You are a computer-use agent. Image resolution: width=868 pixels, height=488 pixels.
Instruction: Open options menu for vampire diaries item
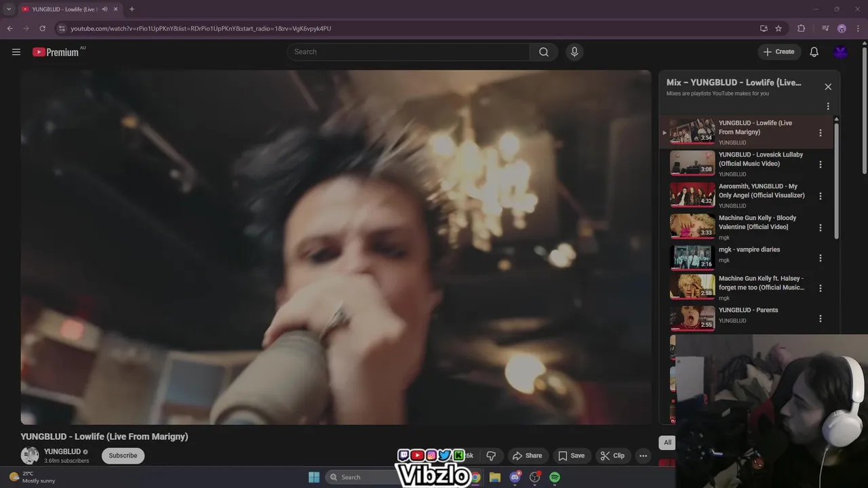click(821, 258)
